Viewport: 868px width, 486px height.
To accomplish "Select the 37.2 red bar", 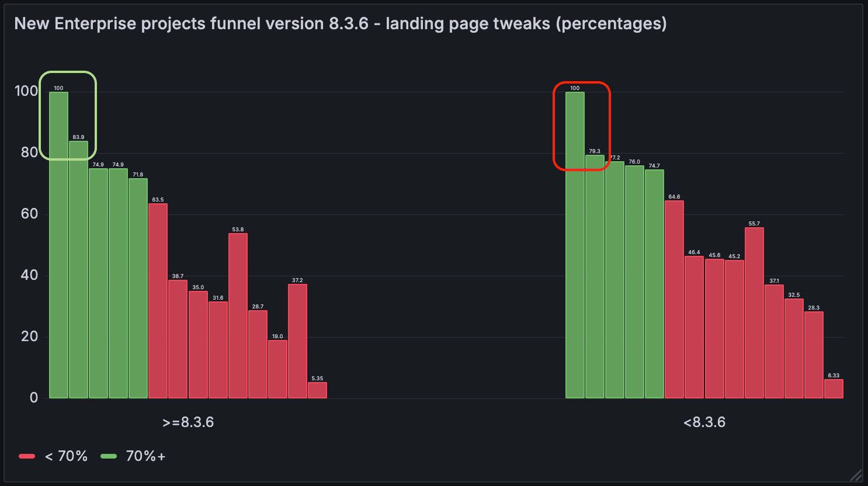I will 297,341.
